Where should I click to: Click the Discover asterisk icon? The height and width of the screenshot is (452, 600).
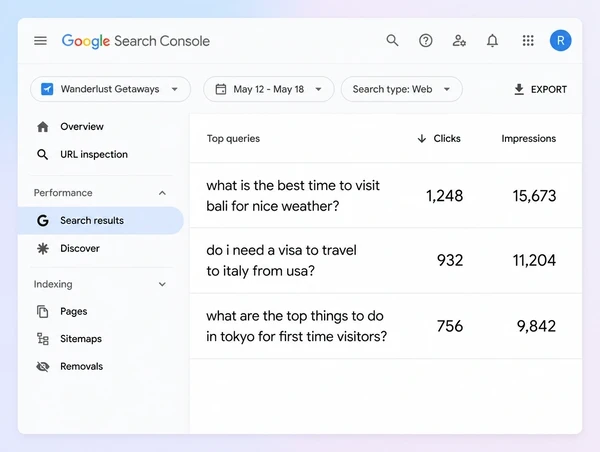pyautogui.click(x=43, y=248)
